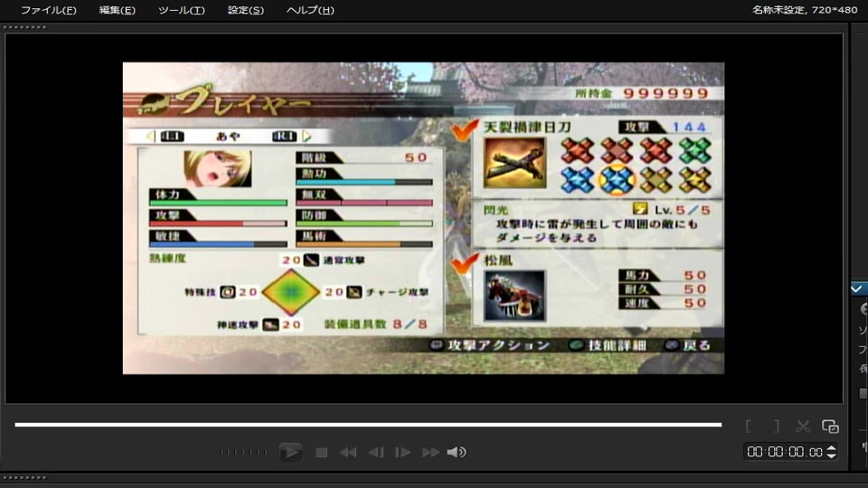Stop preview playback with the square button

pyautogui.click(x=321, y=453)
